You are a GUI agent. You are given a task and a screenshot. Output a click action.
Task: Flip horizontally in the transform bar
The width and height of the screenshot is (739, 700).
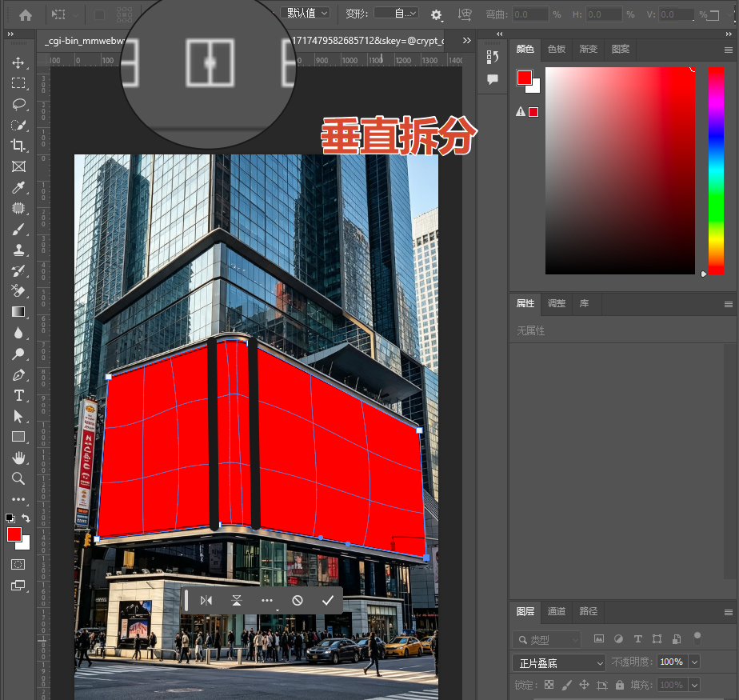coord(206,600)
